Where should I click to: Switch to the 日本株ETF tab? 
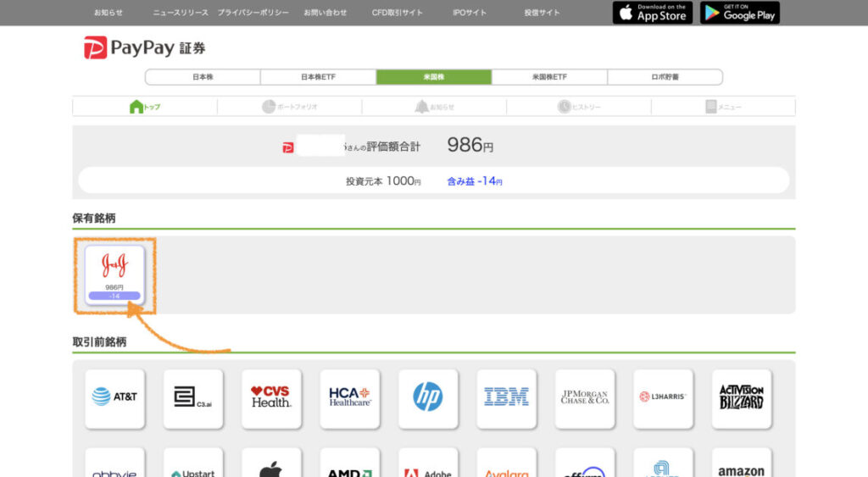318,77
